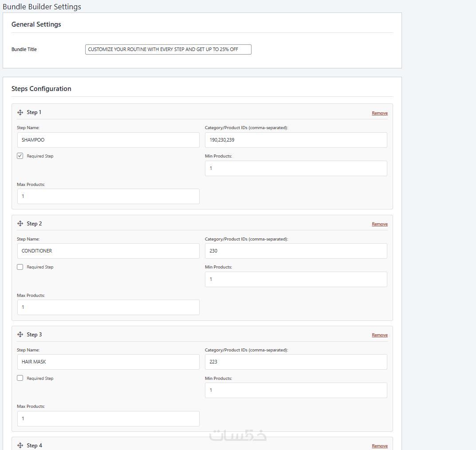
Task: Edit the Bundle Title text field
Action: [x=168, y=49]
